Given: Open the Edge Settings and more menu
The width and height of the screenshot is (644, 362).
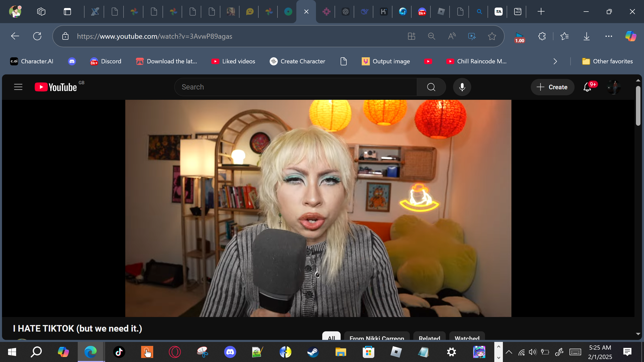Looking at the screenshot, I should coord(609,36).
